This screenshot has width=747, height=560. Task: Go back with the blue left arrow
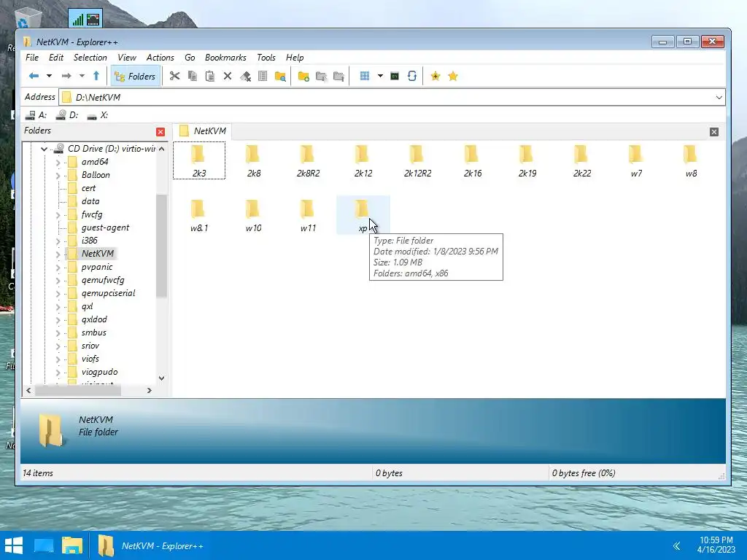[x=34, y=76]
